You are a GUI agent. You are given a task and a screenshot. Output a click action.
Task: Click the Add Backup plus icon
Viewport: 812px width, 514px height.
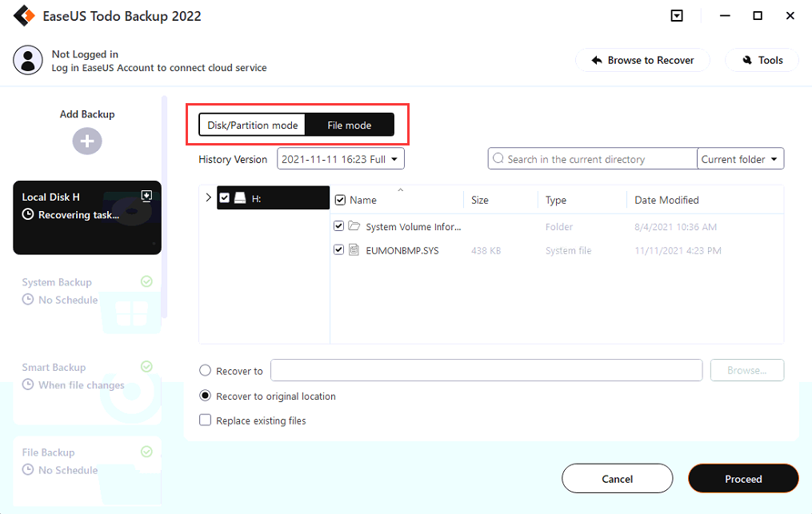[x=87, y=141]
